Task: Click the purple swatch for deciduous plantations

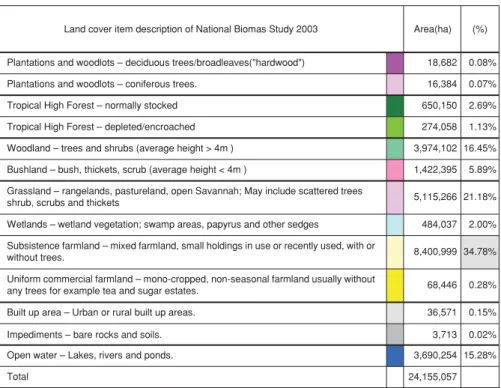Action: click(395, 63)
